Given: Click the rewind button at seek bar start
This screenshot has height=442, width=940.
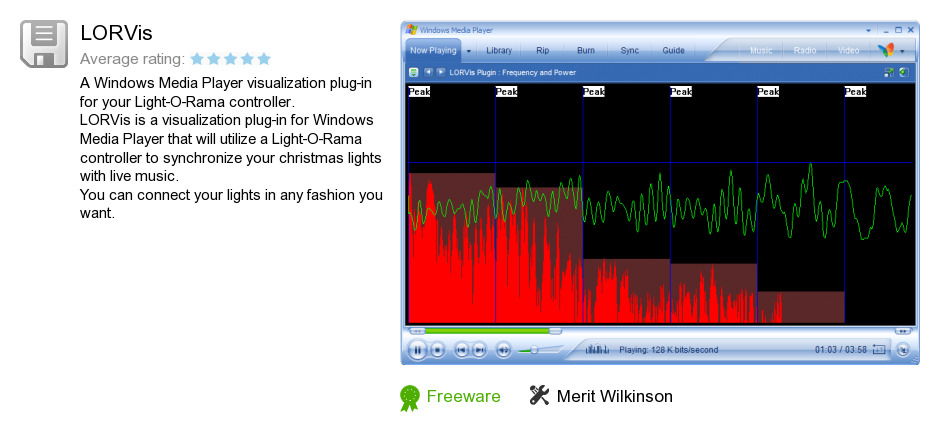Looking at the screenshot, I should 417,330.
